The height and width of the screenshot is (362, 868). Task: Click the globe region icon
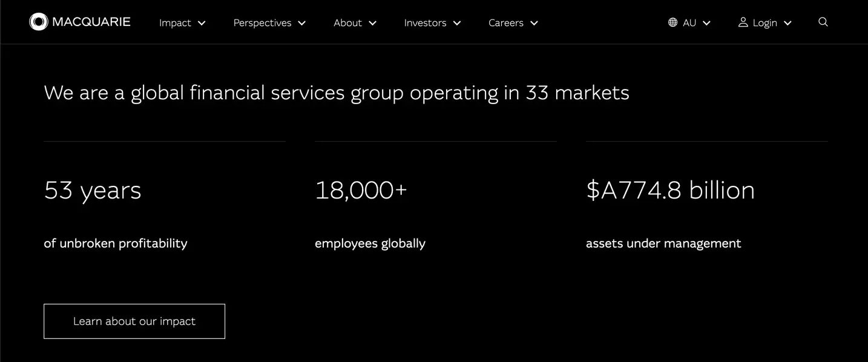click(672, 22)
